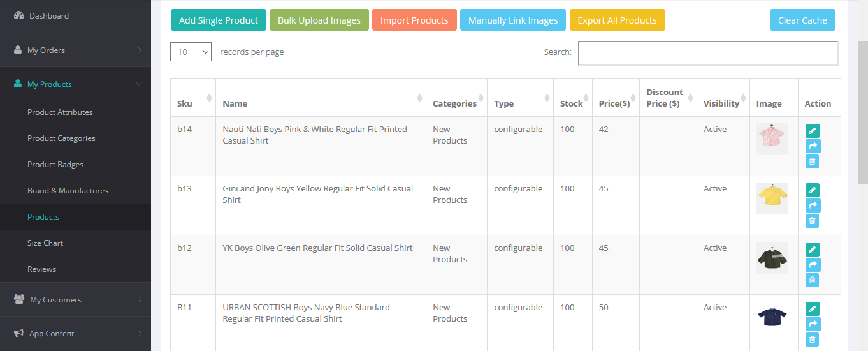Click trash delete icon for product b14
Viewport: 868px width, 351px height.
pos(812,161)
